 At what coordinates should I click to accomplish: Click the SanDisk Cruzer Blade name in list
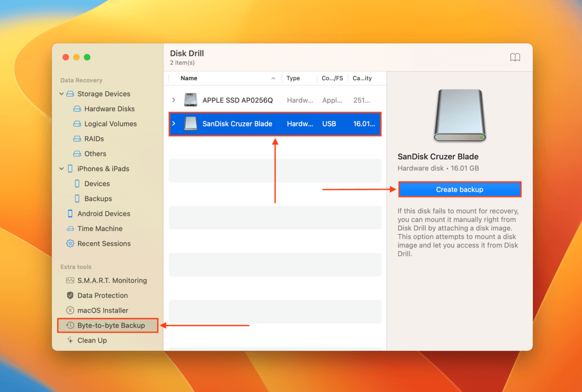[x=237, y=124]
